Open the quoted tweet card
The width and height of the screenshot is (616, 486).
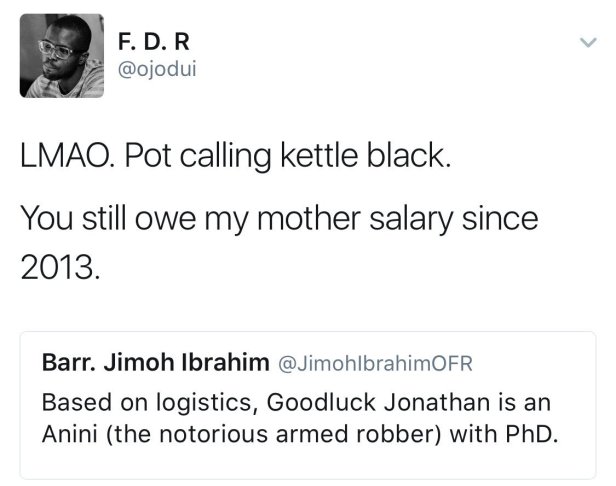coord(308,405)
